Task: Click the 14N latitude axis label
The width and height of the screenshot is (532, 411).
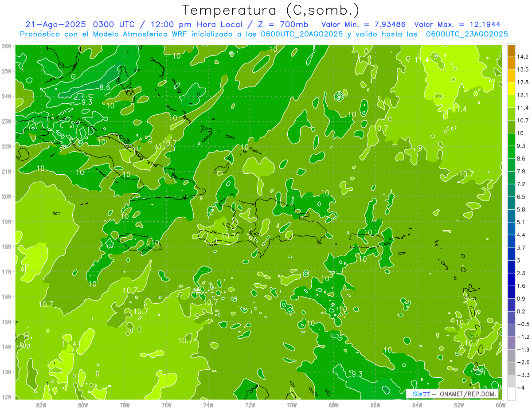Action: (x=6, y=347)
